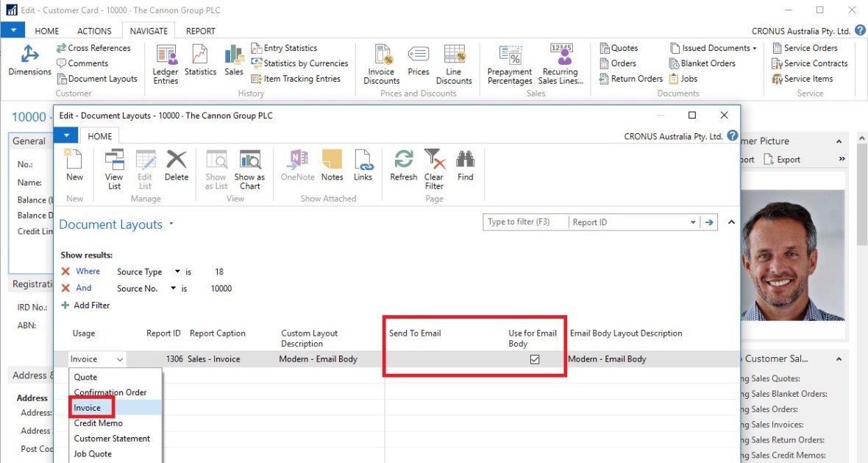The image size is (868, 463).
Task: Expand the Document Layouts title dropdown
Action: pos(171,224)
